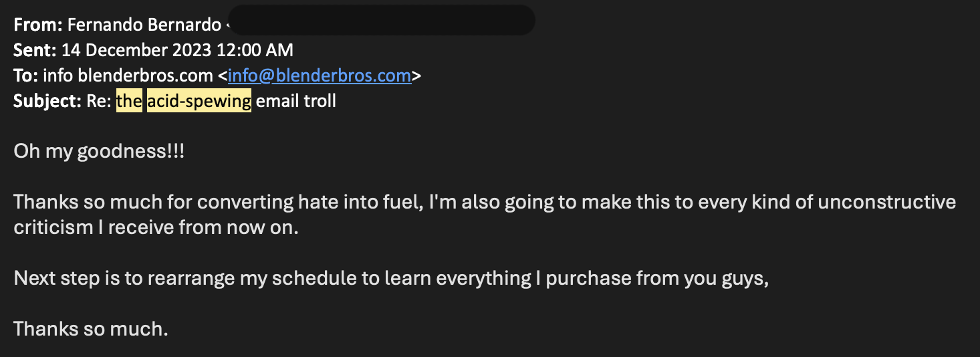Screen dimensions: 980x357
Task: Click the highlighted "acid-spewing" text
Action: pos(199,102)
